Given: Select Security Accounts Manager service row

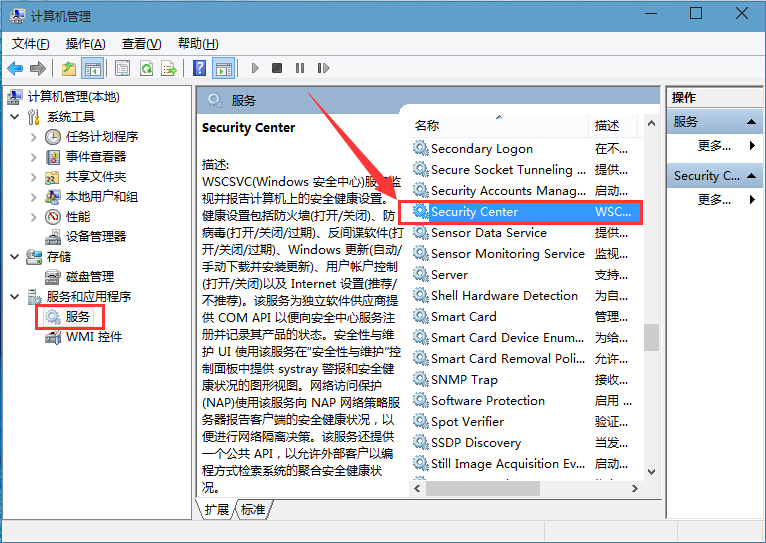Looking at the screenshot, I should click(x=526, y=190).
